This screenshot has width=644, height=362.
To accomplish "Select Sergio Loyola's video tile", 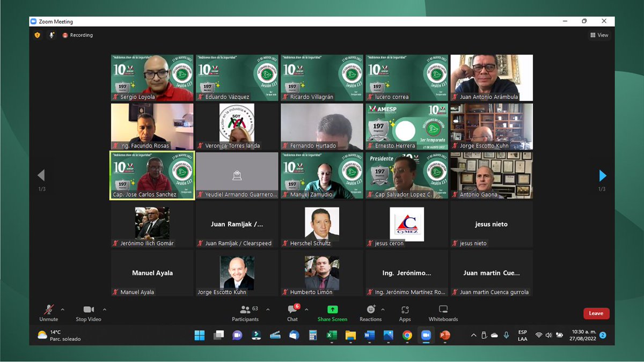I will point(152,78).
